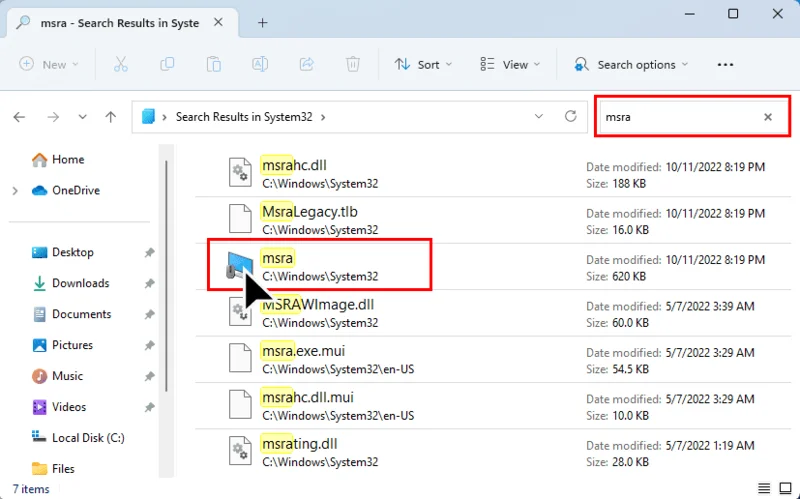Click the msrahc.dll.mui file icon
The height and width of the screenshot is (499, 800).
pos(240,405)
